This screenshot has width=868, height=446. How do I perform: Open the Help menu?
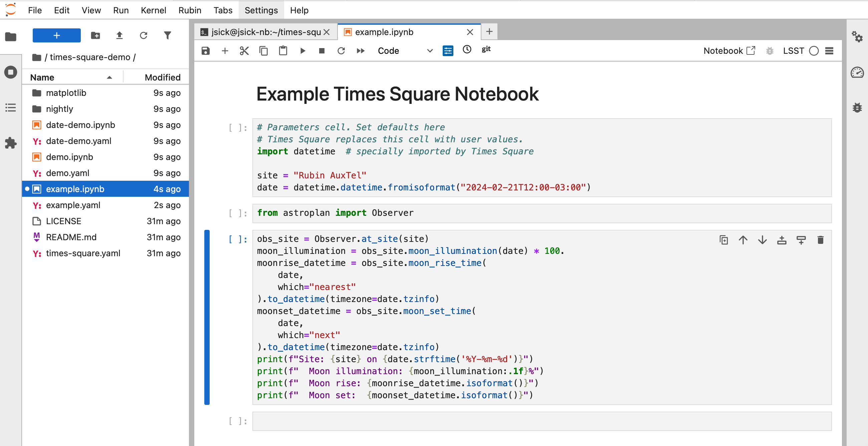[x=299, y=10]
